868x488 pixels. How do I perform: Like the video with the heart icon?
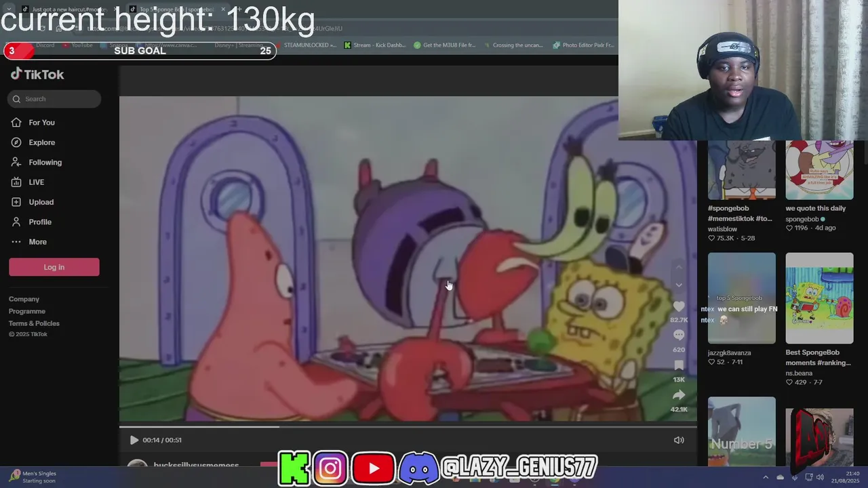679,307
